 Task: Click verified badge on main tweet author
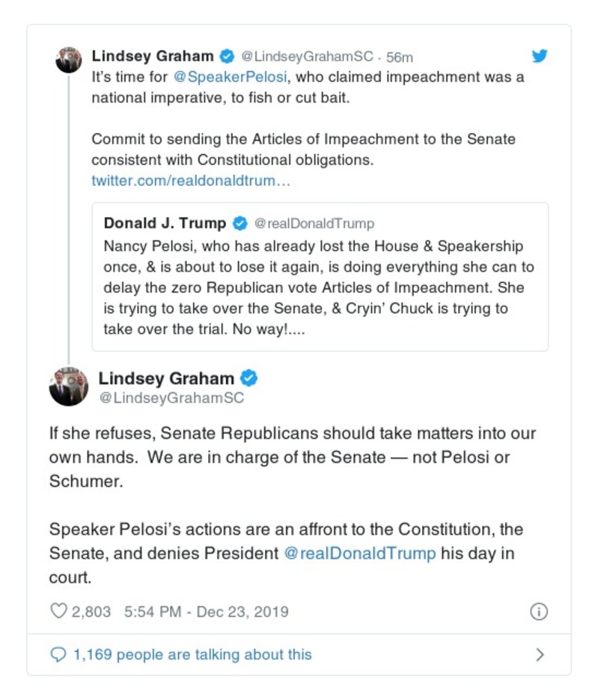248,378
